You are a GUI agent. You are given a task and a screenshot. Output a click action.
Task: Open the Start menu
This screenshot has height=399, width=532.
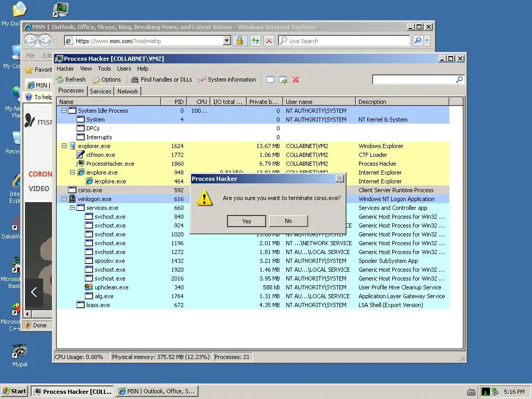(15, 391)
